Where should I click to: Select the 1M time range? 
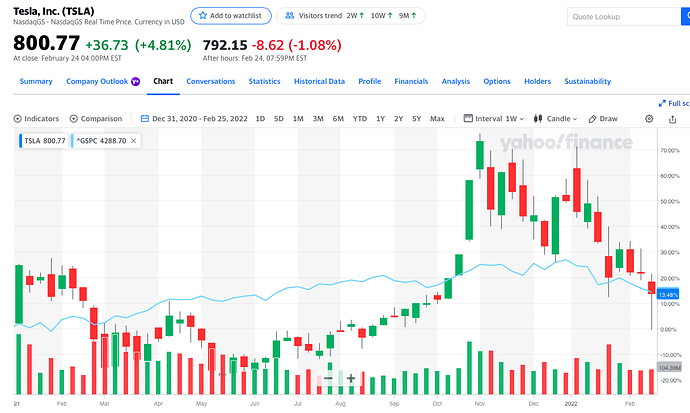pyautogui.click(x=298, y=119)
